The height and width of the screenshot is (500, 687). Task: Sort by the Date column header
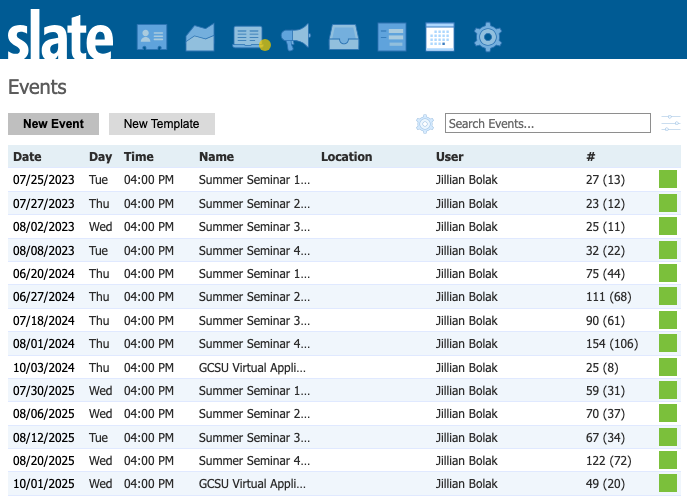click(x=27, y=157)
